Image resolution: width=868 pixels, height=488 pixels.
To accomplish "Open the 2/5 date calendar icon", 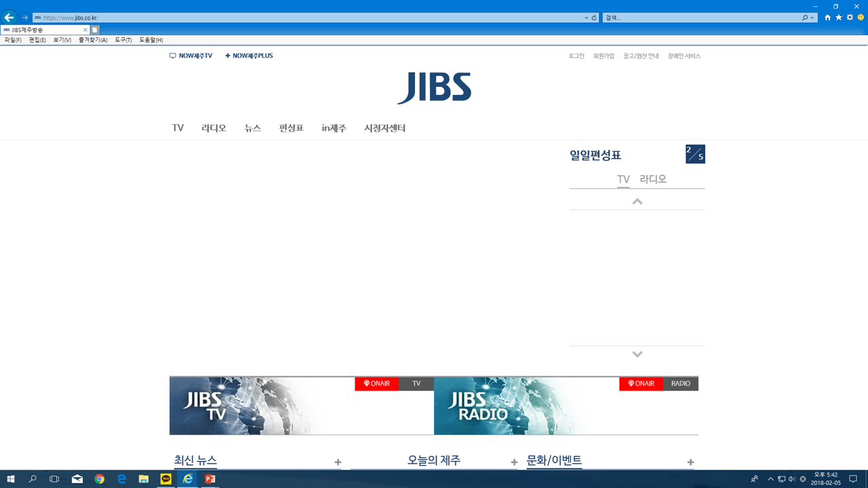I will click(x=695, y=155).
